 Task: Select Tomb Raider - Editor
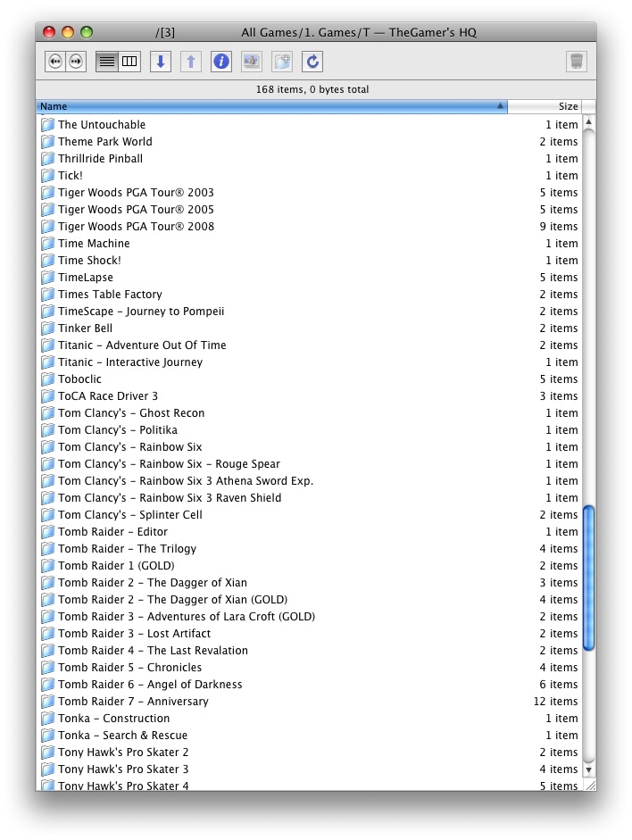click(x=112, y=532)
